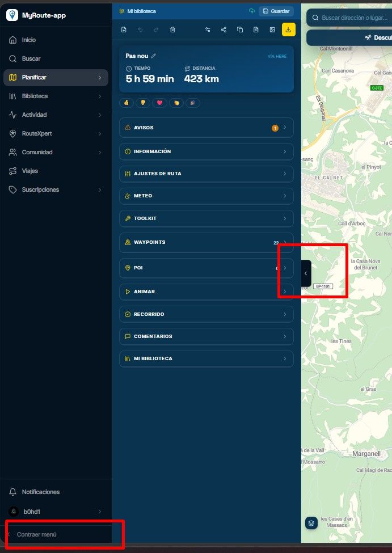
Task: Delete route using the trash icon
Action: pos(172,29)
